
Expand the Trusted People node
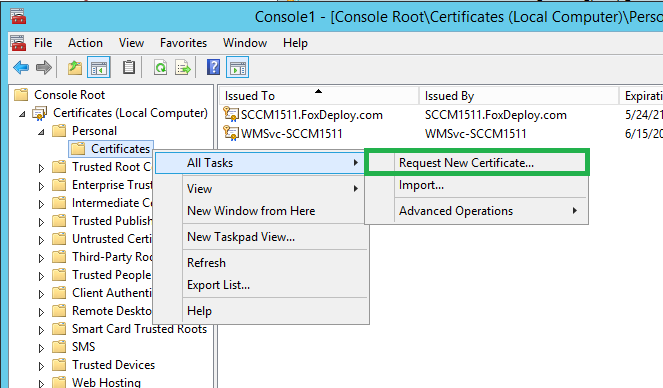[x=41, y=276]
